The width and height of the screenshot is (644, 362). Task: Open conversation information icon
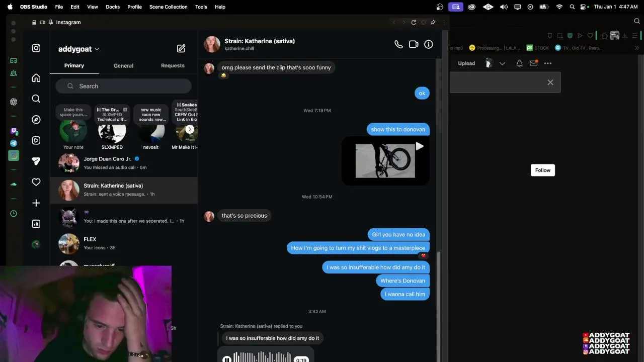point(429,44)
